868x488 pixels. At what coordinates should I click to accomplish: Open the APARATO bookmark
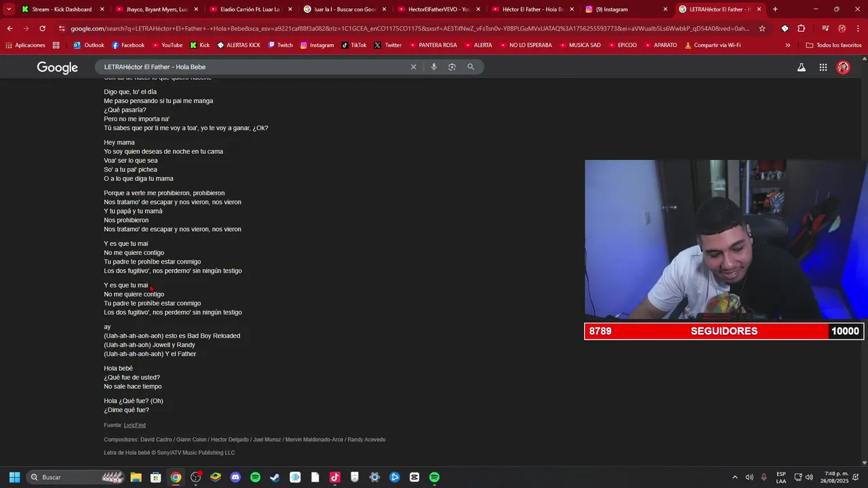[x=660, y=45]
